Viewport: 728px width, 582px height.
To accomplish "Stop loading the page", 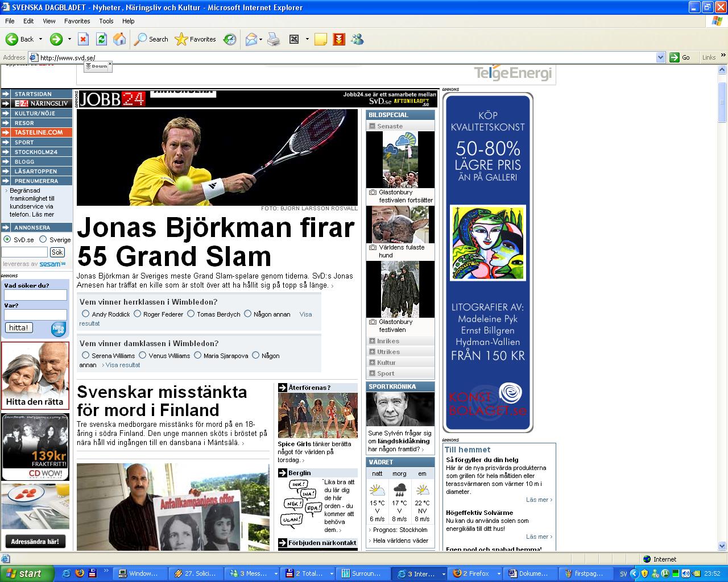I will (x=83, y=39).
